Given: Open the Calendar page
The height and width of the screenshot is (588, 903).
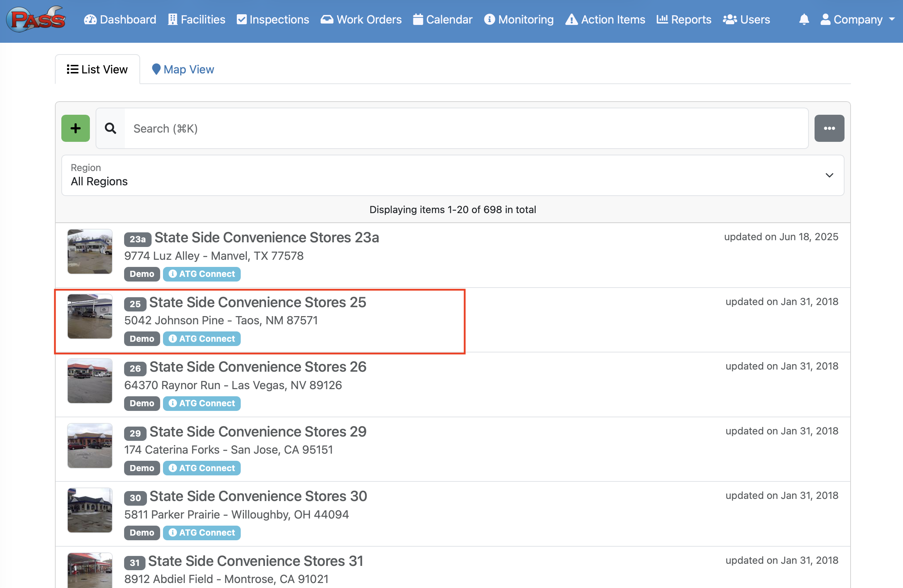Looking at the screenshot, I should [442, 20].
